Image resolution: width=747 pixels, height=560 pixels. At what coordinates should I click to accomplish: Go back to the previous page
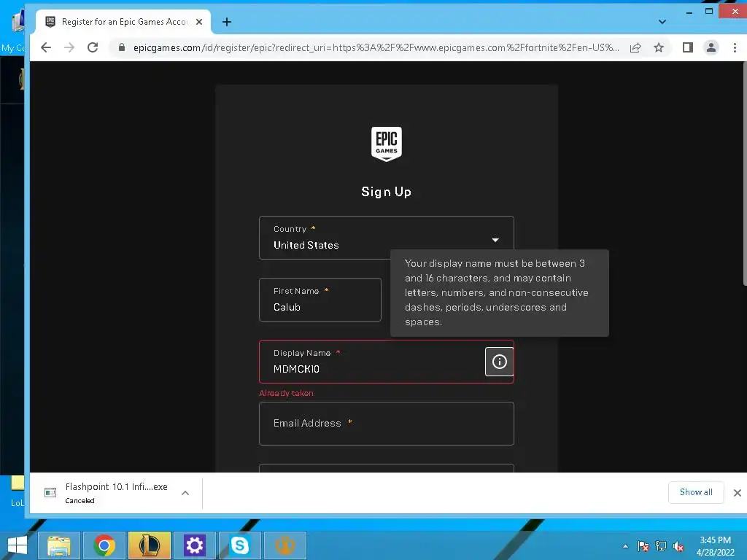[46, 47]
